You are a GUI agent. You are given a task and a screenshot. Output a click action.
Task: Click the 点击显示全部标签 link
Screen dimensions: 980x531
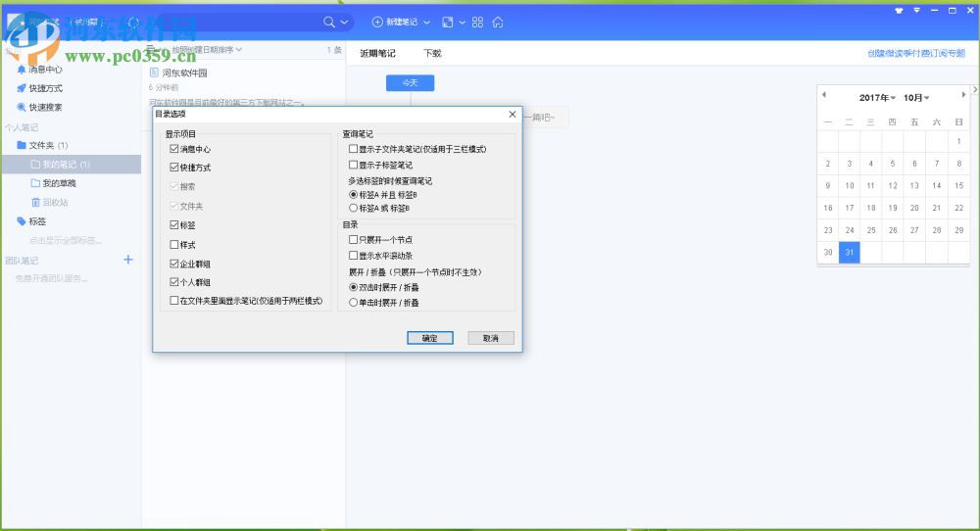click(65, 240)
